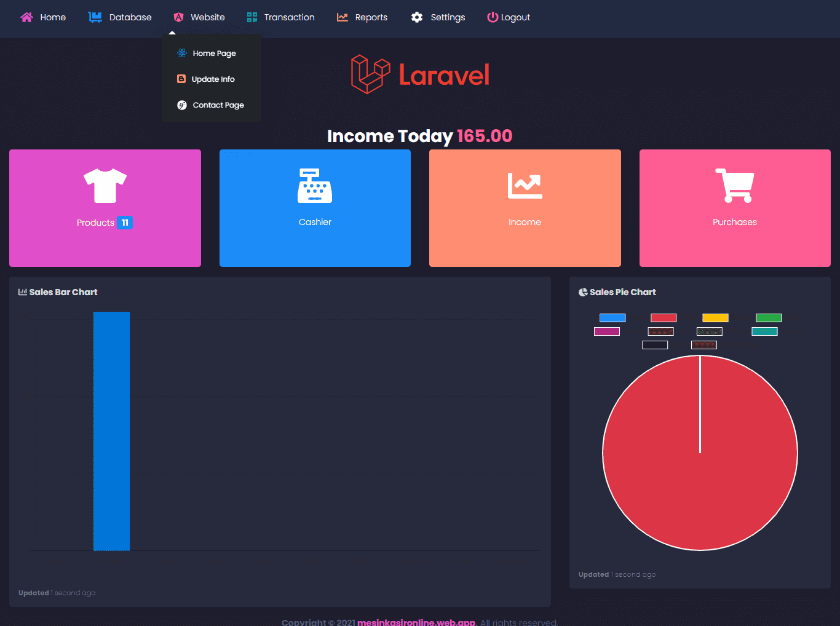
Task: Toggle the dotted green Phone legend swatch
Action: point(709,331)
